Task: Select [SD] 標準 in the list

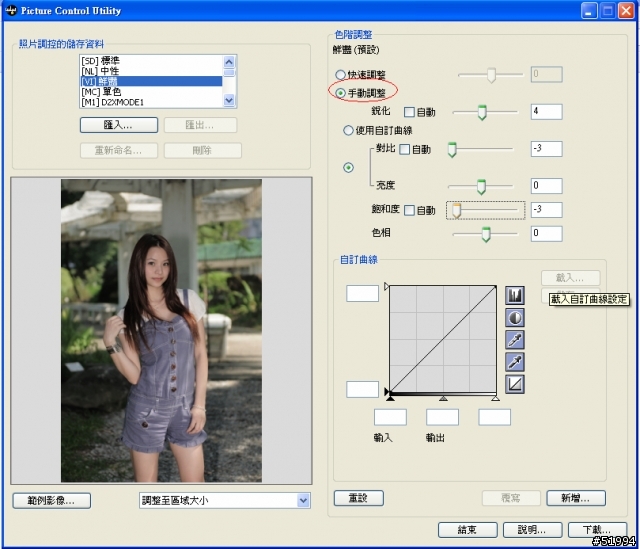Action: click(x=151, y=61)
